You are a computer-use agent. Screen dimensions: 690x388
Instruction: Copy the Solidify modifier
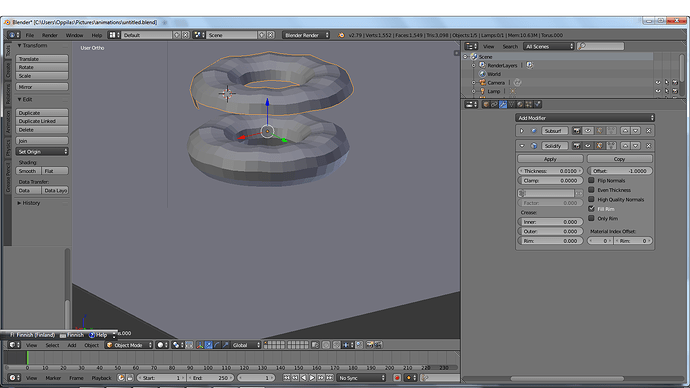[620, 159]
